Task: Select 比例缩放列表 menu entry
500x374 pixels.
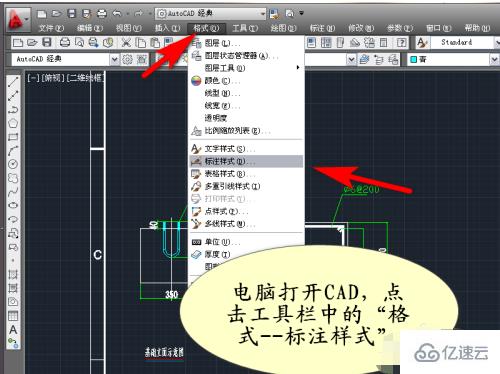Action: coord(247,131)
